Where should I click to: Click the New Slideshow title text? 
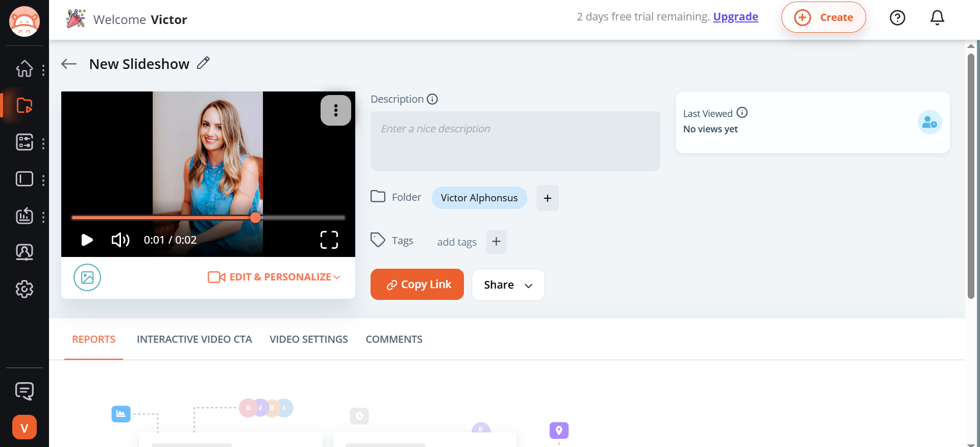(139, 64)
